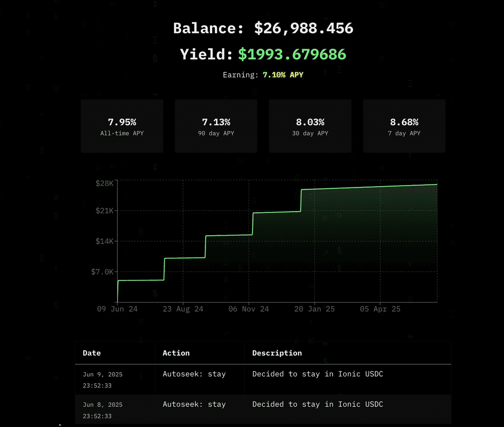Viewport: 504px width, 427px height.
Task: Select the All-time APY card showing 7.95%
Action: point(122,126)
